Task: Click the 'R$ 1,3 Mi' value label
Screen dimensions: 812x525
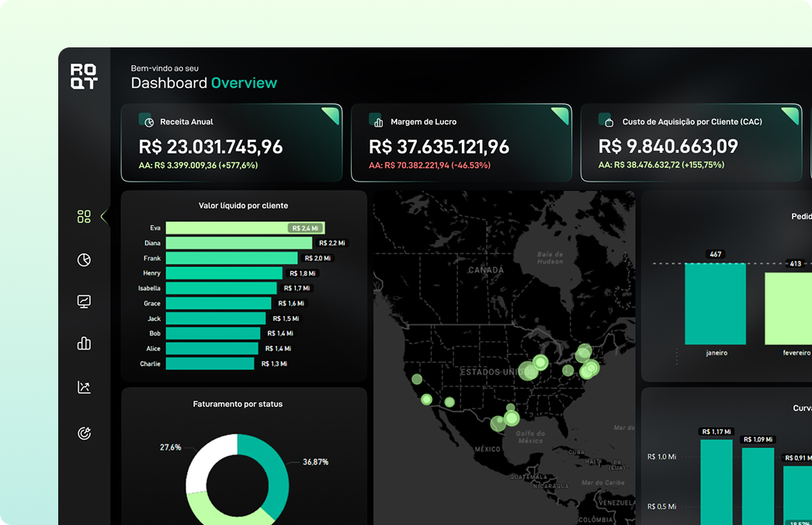Action: click(274, 363)
